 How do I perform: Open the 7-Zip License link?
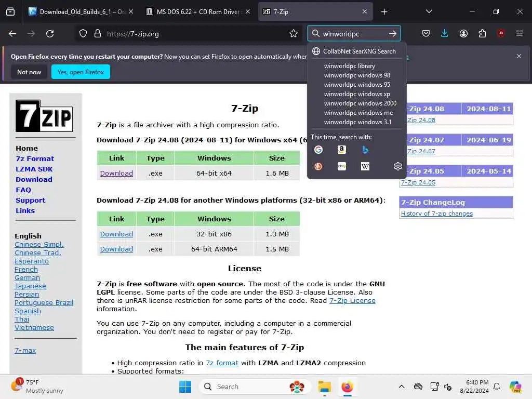tap(352, 300)
